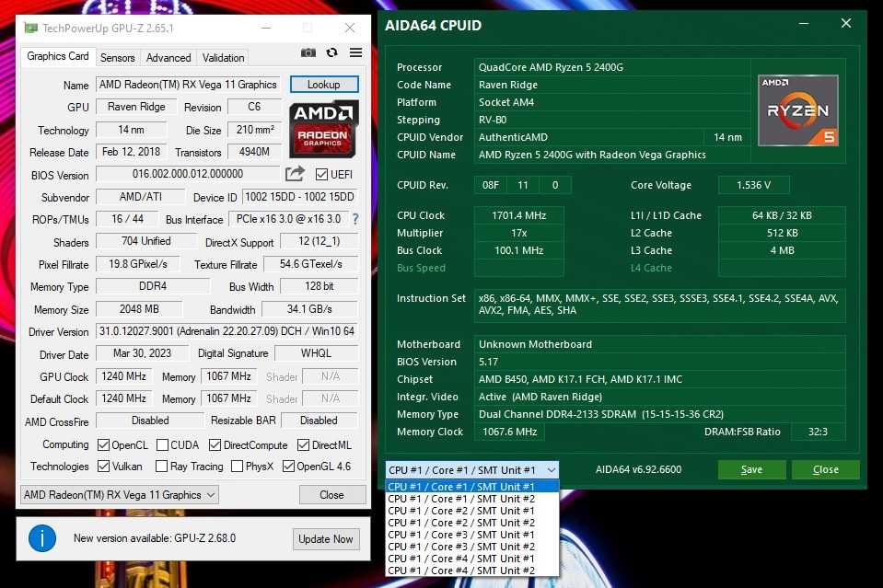Screen dimensions: 883x588
Task: Click the Chipset AMD B450 row value
Action: tap(659, 379)
